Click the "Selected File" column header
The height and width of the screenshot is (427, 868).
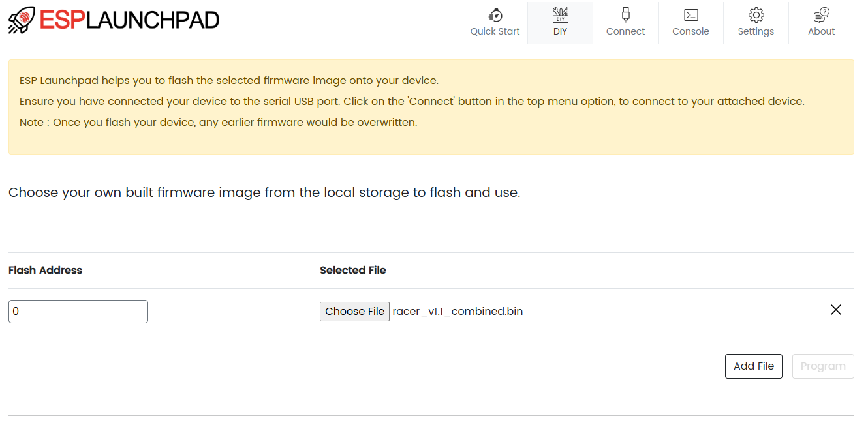[352, 271]
